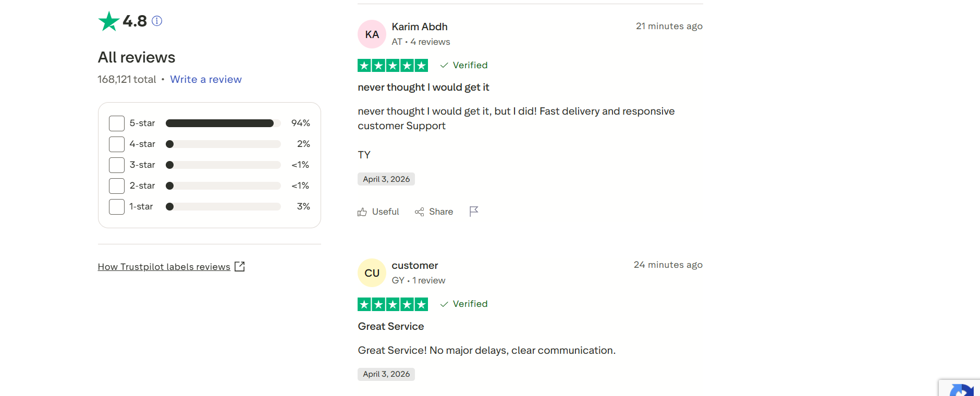980x396 pixels.
Task: Click the five-star rating on customer's review
Action: point(393,304)
